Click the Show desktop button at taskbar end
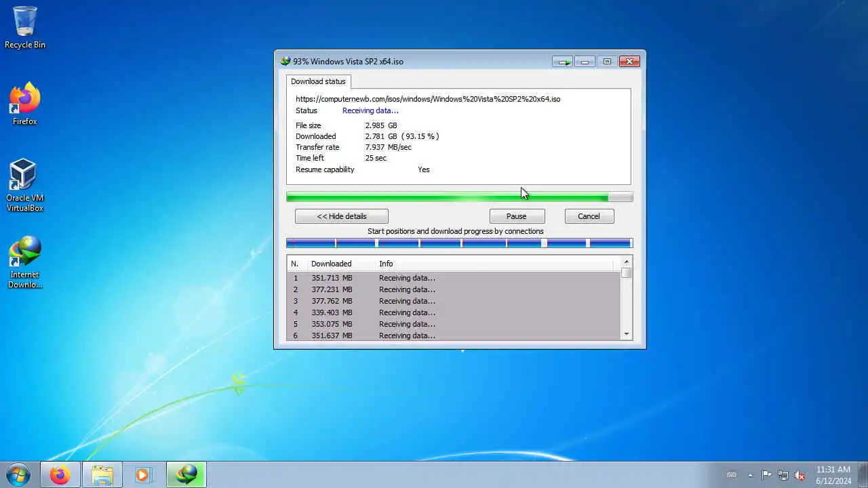Screen dimensions: 868x488 tap(863, 474)
